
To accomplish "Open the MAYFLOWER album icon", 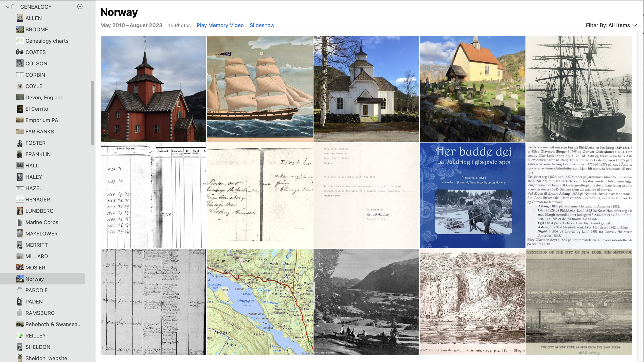I will (x=20, y=233).
